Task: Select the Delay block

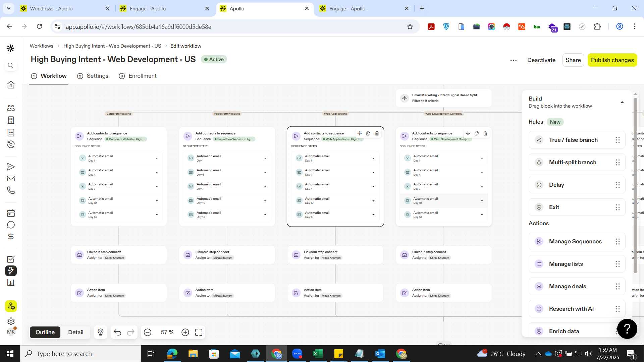Action: tap(577, 185)
